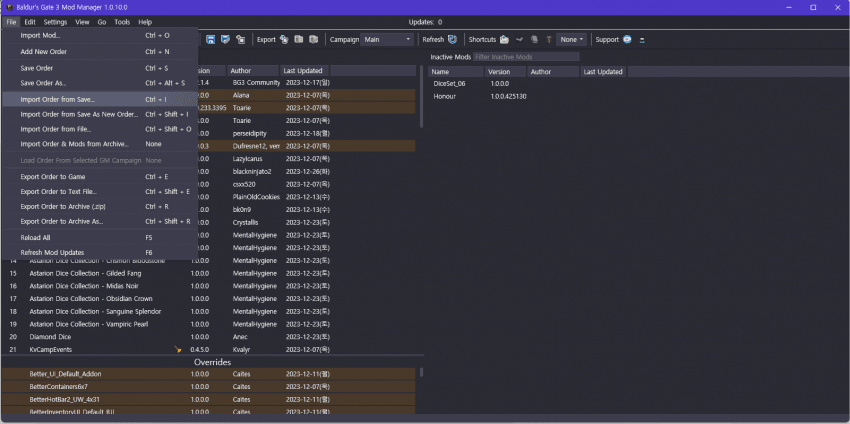This screenshot has height=424, width=850.
Task: Click the Save Order As toolbar icon
Action: pyautogui.click(x=226, y=40)
